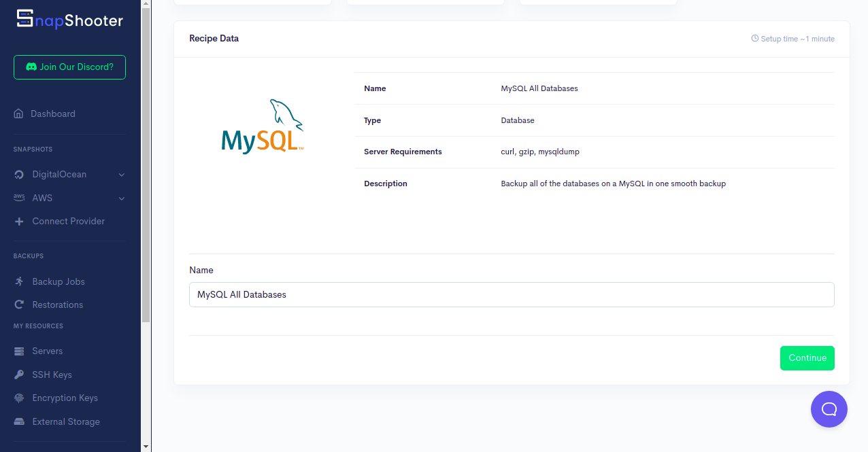The height and width of the screenshot is (452, 868).
Task: Go to Dashboard page
Action: tap(53, 114)
